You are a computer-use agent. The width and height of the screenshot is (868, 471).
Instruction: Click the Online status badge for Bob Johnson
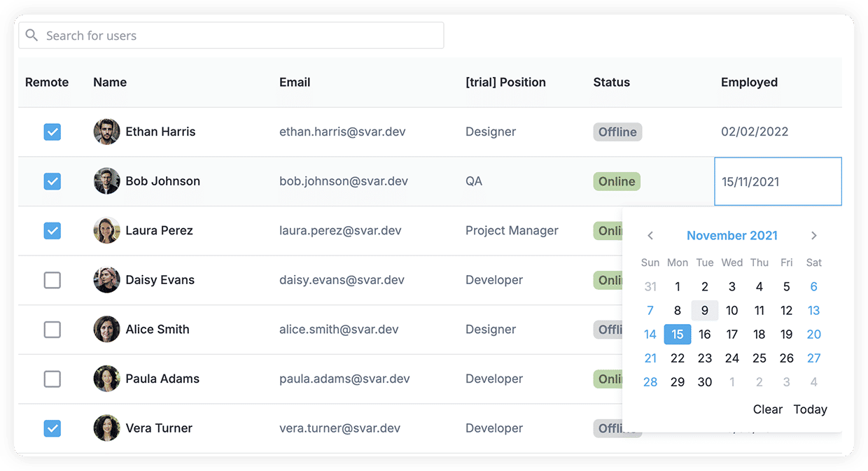point(617,181)
